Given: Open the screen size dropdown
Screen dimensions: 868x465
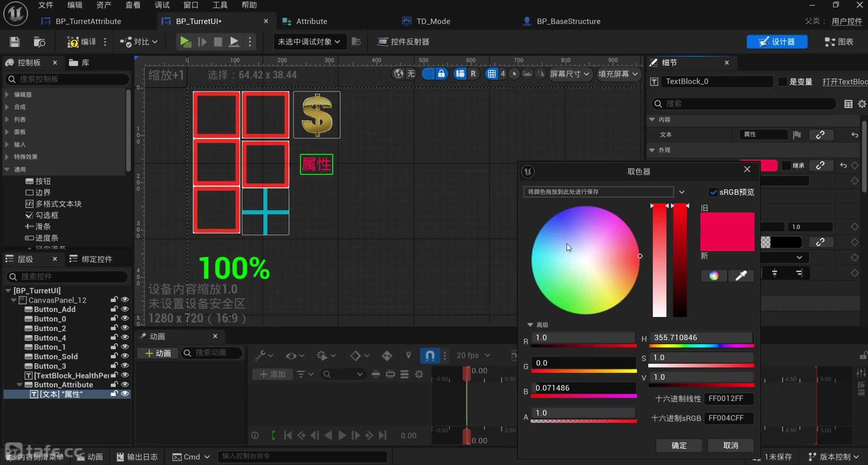Looking at the screenshot, I should point(569,74).
